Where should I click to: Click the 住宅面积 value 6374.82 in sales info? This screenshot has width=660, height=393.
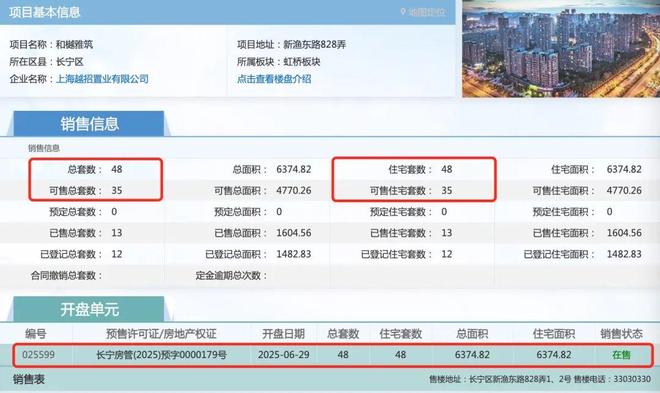coord(624,169)
